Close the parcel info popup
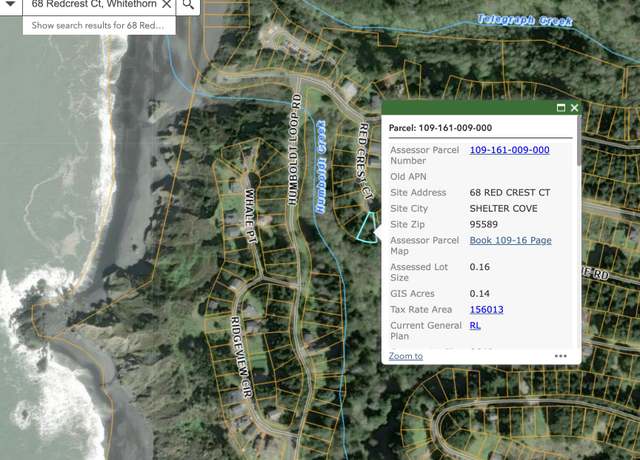The image size is (640, 460). coord(574,108)
